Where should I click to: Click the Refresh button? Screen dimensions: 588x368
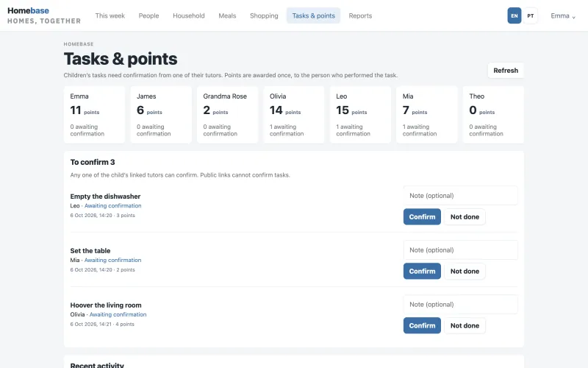(x=506, y=71)
